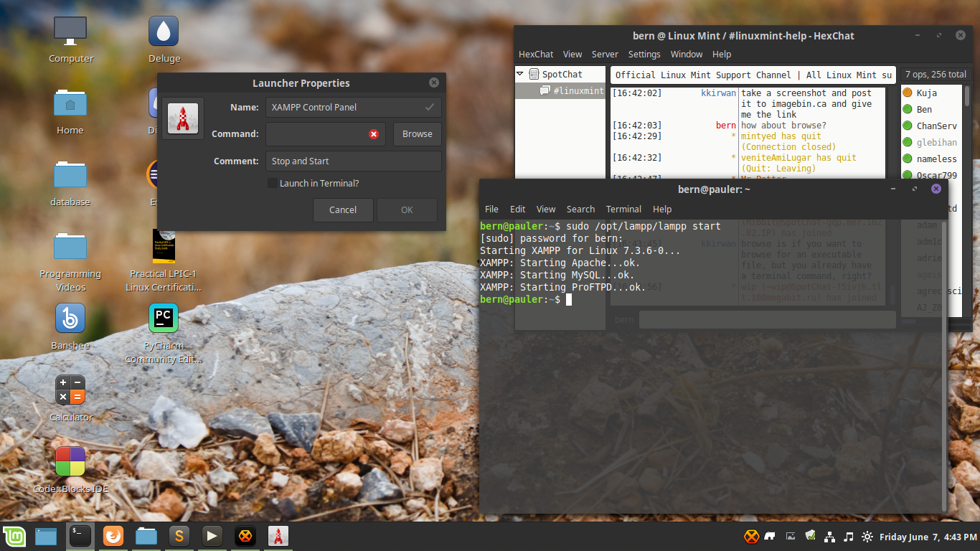The height and width of the screenshot is (551, 980).
Task: Click the brightness sun tray icon
Action: [867, 536]
